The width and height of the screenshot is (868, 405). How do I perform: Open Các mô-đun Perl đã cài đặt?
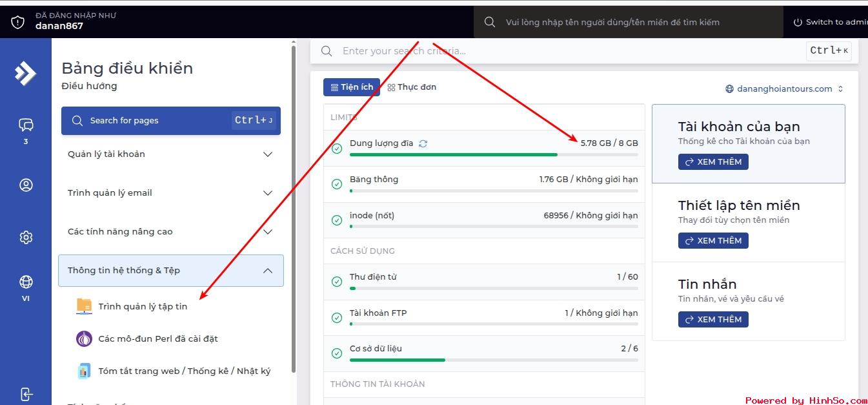point(157,339)
